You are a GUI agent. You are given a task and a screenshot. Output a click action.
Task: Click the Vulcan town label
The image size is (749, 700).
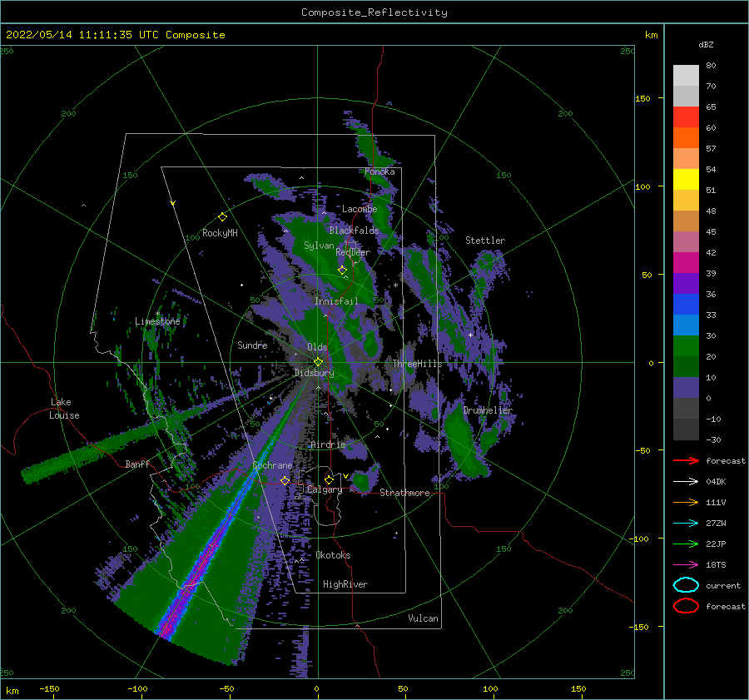click(424, 618)
